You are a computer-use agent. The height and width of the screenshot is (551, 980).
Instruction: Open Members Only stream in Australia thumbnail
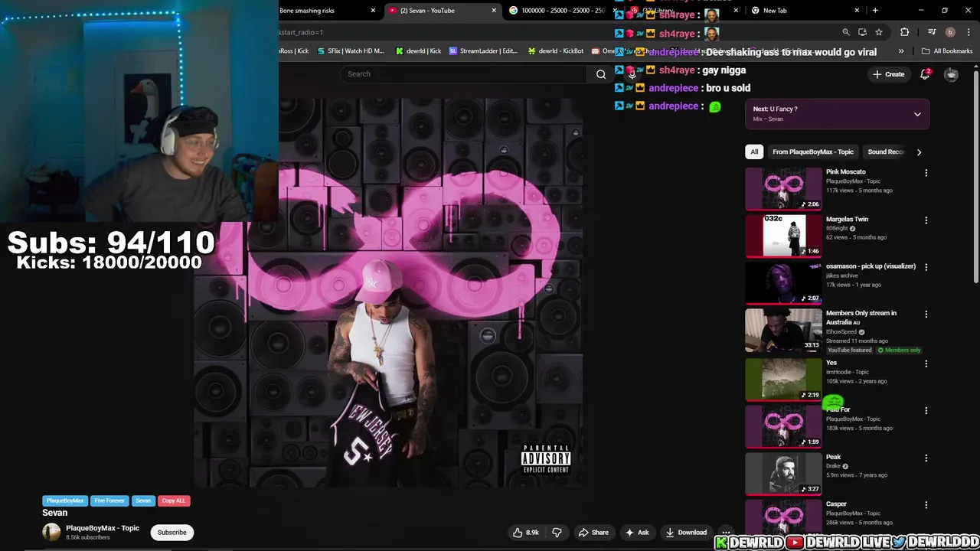(x=783, y=329)
